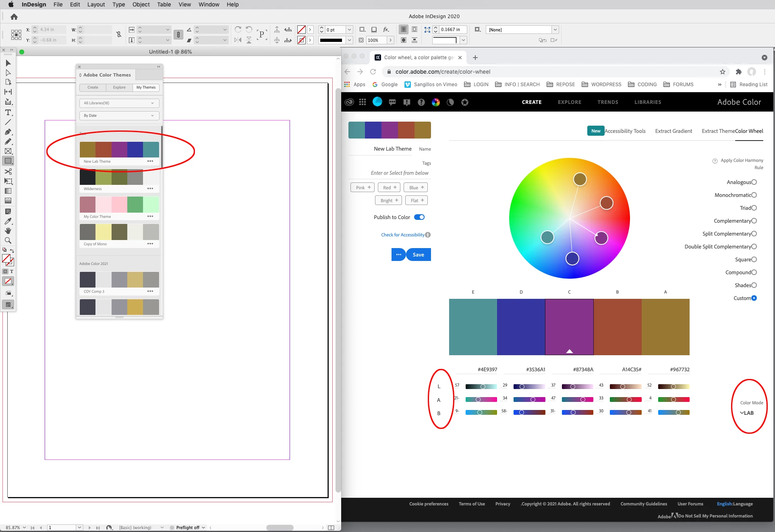Toggle the Publish to Color switch

tap(419, 217)
